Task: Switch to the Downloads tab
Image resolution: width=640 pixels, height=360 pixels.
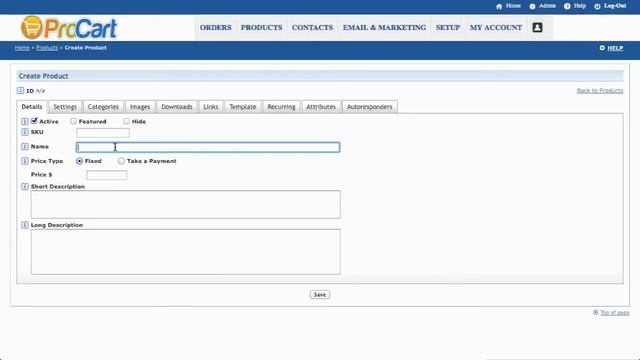Action: click(177, 107)
